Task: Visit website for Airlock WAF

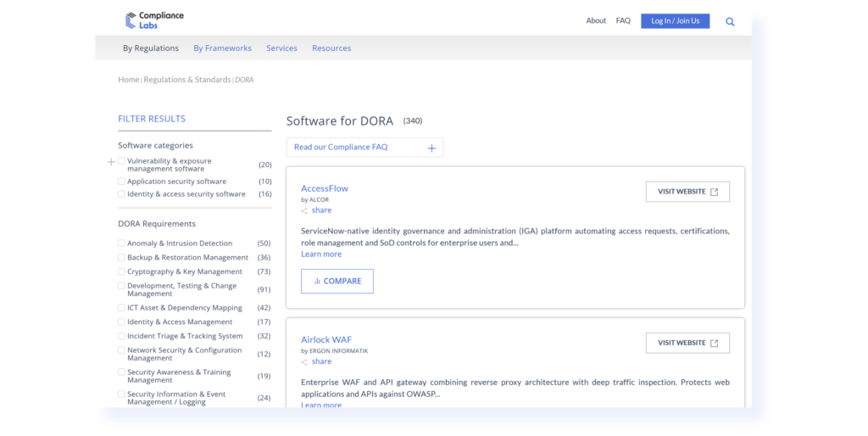Action: click(687, 343)
